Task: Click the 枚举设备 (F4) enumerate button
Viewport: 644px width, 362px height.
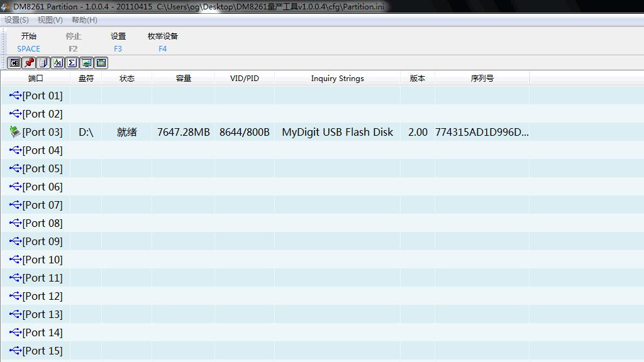Action: click(163, 42)
